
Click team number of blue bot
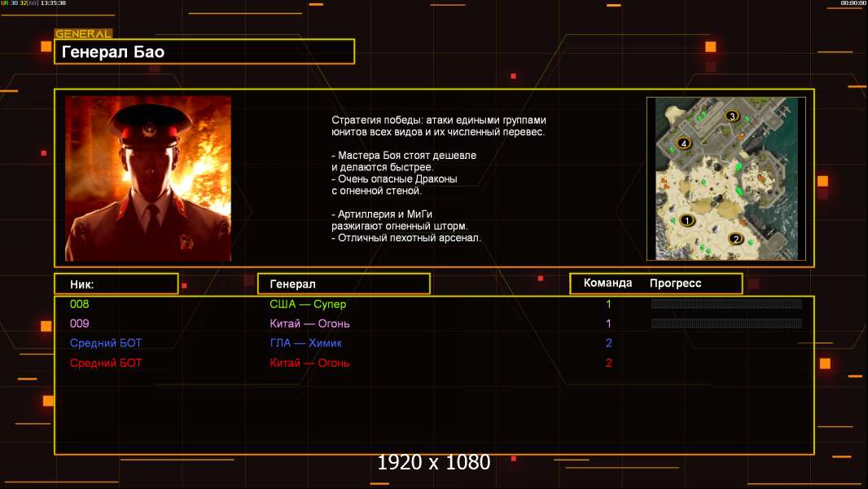pyautogui.click(x=608, y=343)
